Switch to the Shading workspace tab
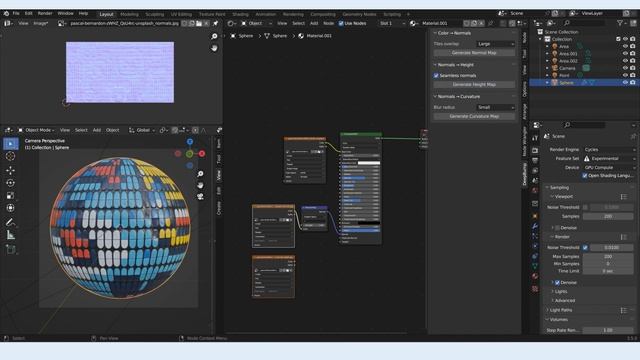This screenshot has width=640, height=360. [x=240, y=14]
